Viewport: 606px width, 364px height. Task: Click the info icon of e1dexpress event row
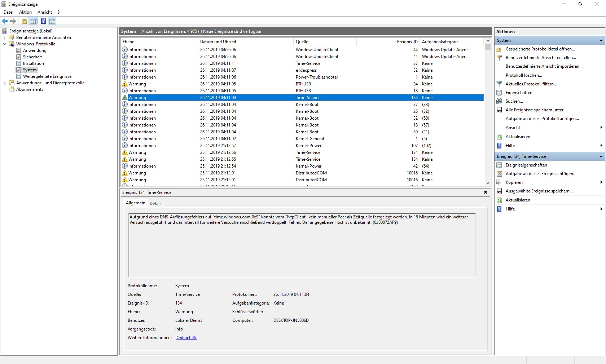tap(125, 70)
